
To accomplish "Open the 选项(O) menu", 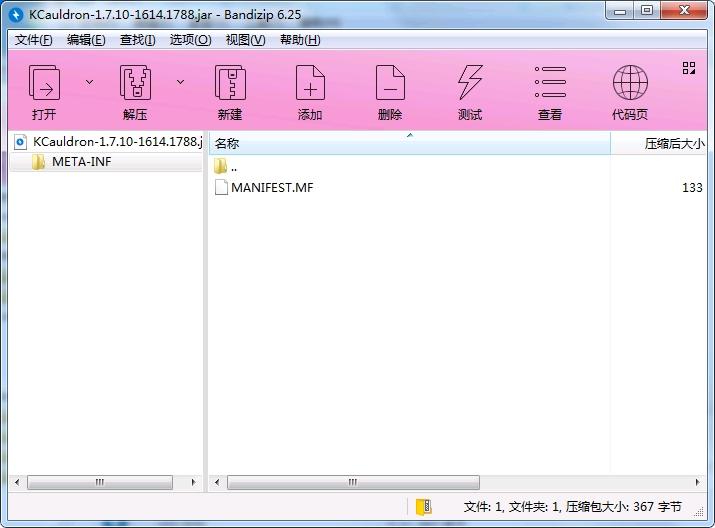I will [190, 40].
